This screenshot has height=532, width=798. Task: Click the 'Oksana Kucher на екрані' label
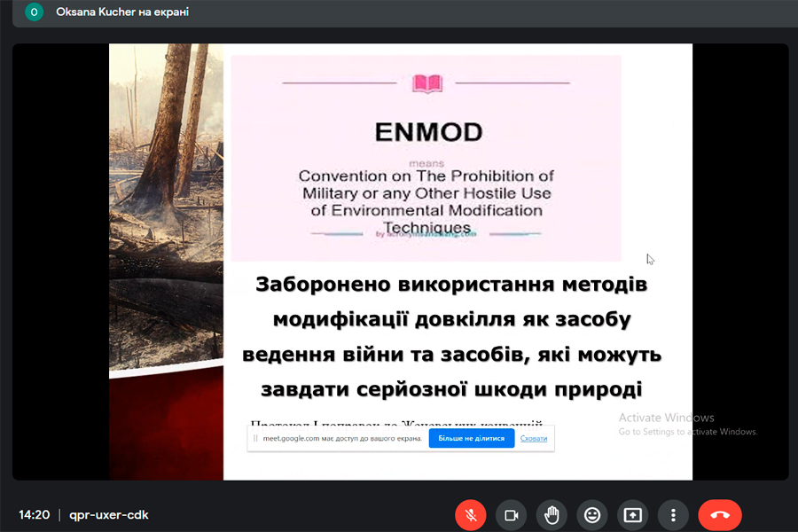click(x=122, y=12)
